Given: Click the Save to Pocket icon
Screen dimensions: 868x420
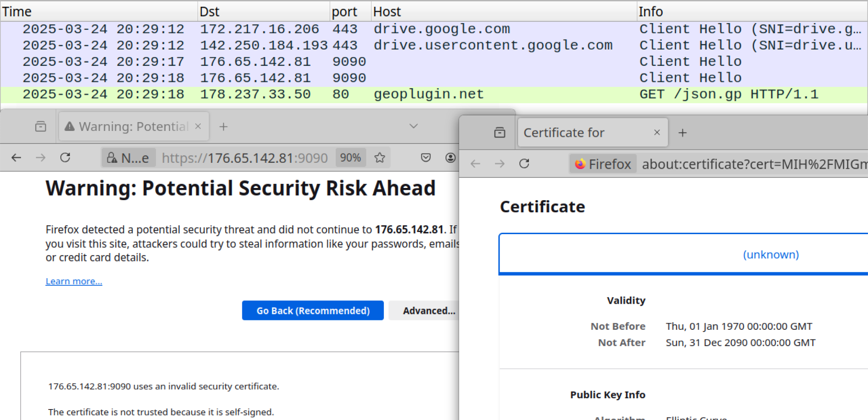Looking at the screenshot, I should click(x=426, y=158).
